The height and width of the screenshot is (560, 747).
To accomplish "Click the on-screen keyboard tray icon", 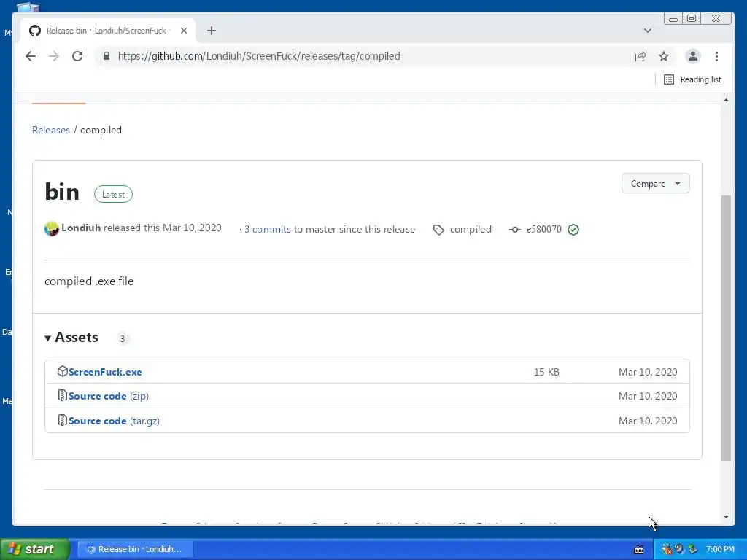I will coord(639,550).
